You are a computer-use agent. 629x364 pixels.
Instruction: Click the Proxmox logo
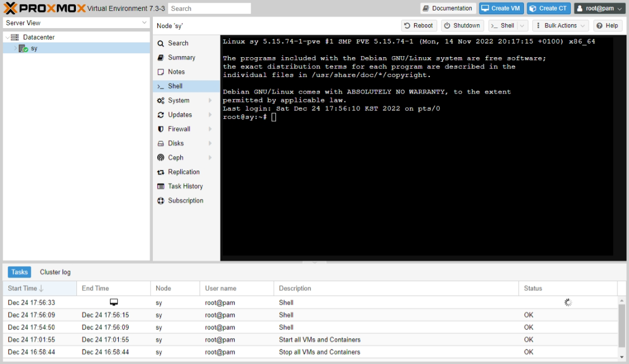(45, 8)
